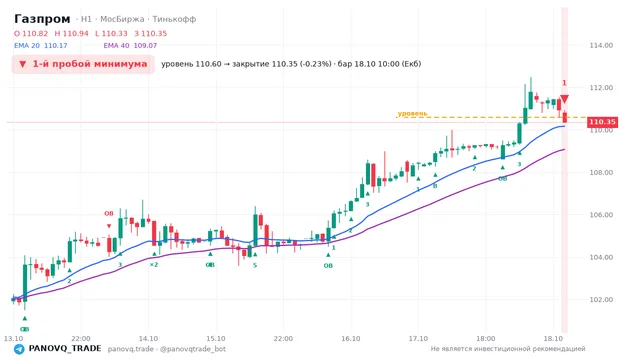Click the 104.00 price axis label
The height and width of the screenshot is (360, 640).
tap(601, 257)
